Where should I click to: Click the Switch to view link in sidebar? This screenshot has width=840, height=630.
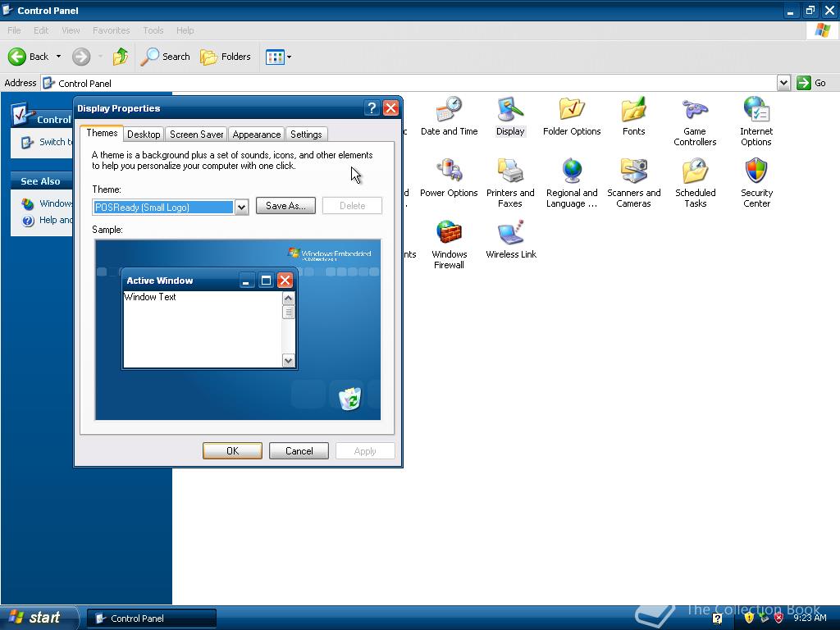(x=47, y=142)
